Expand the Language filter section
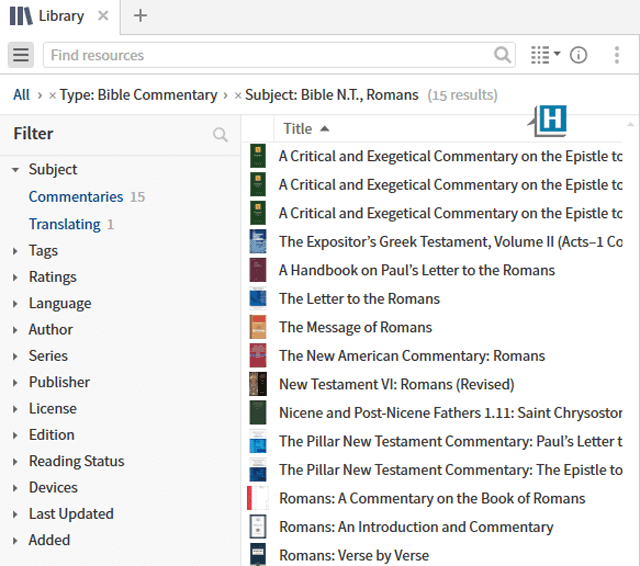Image resolution: width=640 pixels, height=566 pixels. 16,304
